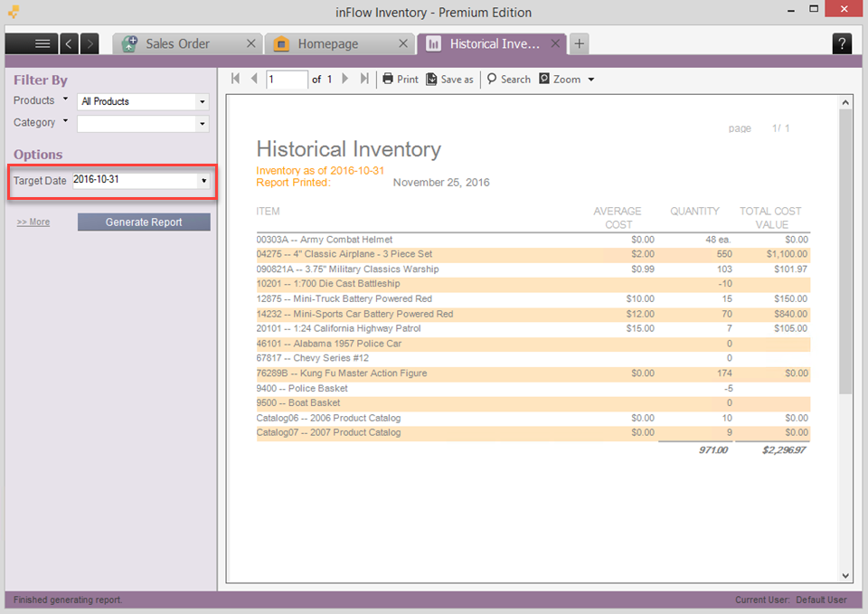868x614 pixels.
Task: Click row 14232 Mini-Sports Car
Action: (x=533, y=314)
